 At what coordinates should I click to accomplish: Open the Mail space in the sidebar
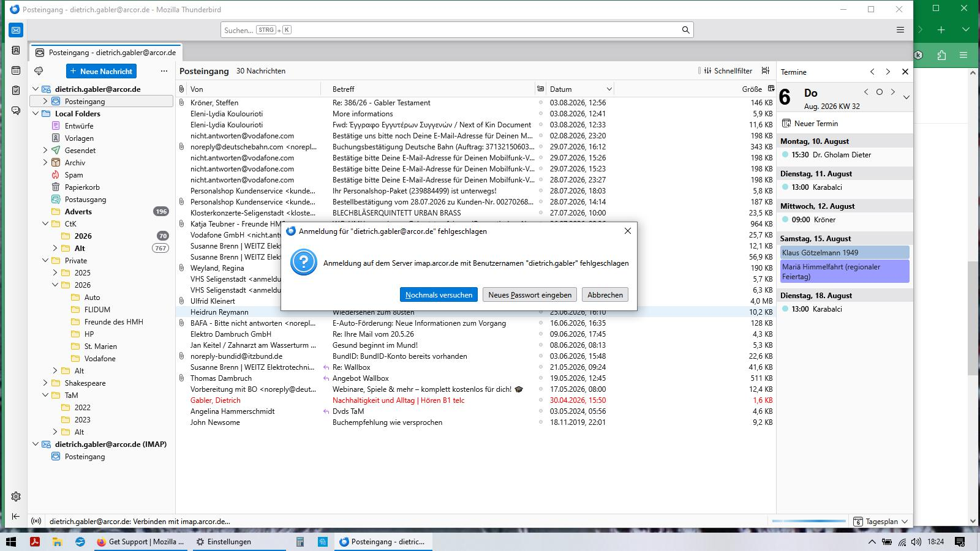(x=16, y=30)
